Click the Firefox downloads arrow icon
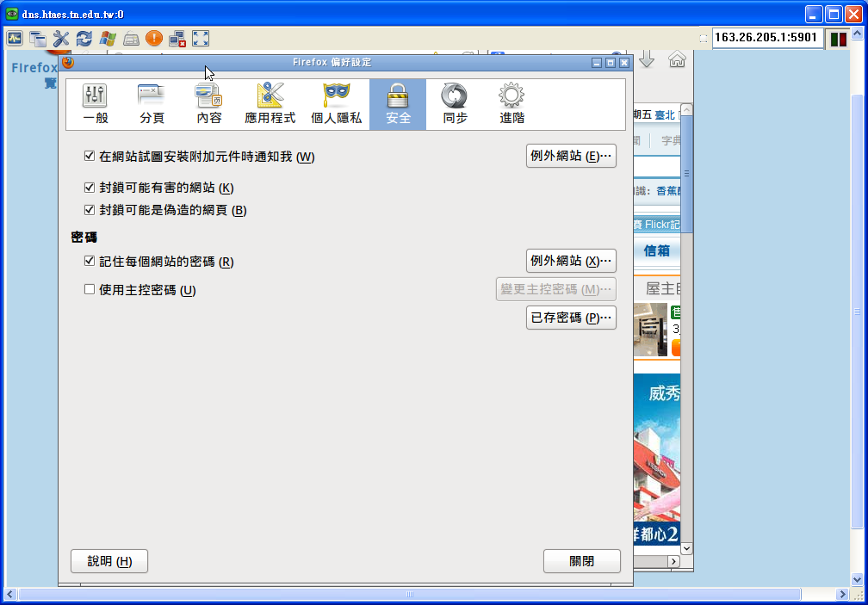Image resolution: width=868 pixels, height=605 pixels. coord(647,59)
